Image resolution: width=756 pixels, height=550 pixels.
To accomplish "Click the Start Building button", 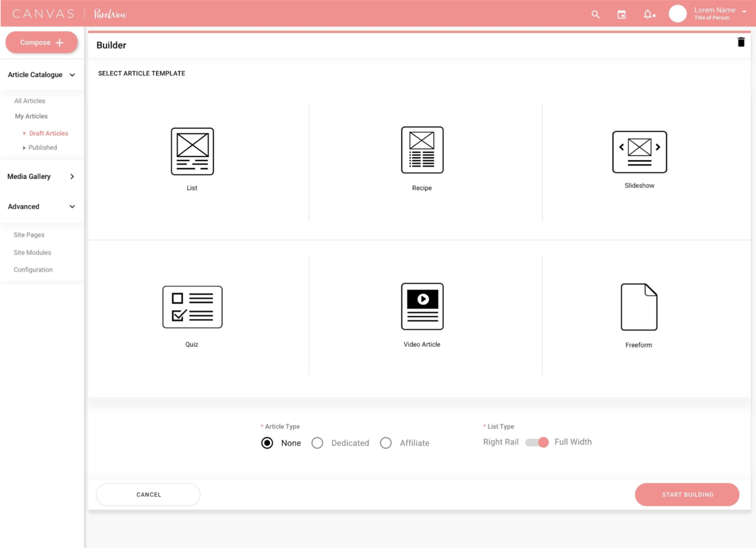I will click(687, 494).
